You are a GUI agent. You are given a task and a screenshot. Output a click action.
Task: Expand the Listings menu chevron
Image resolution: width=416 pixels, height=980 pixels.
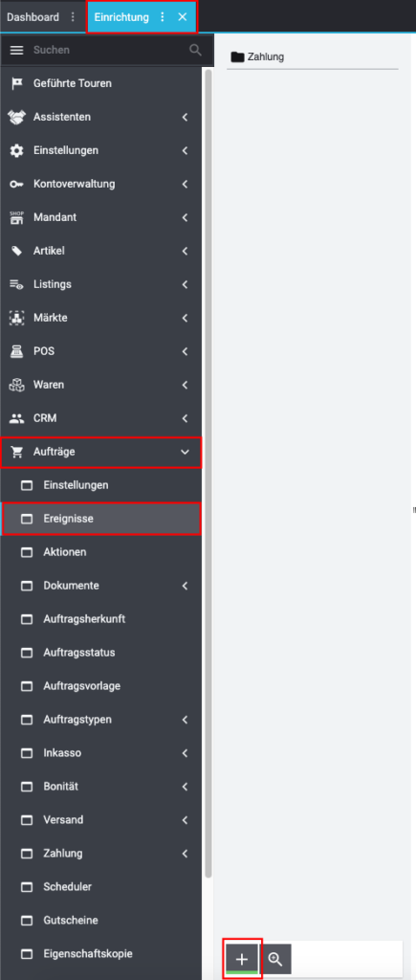185,284
